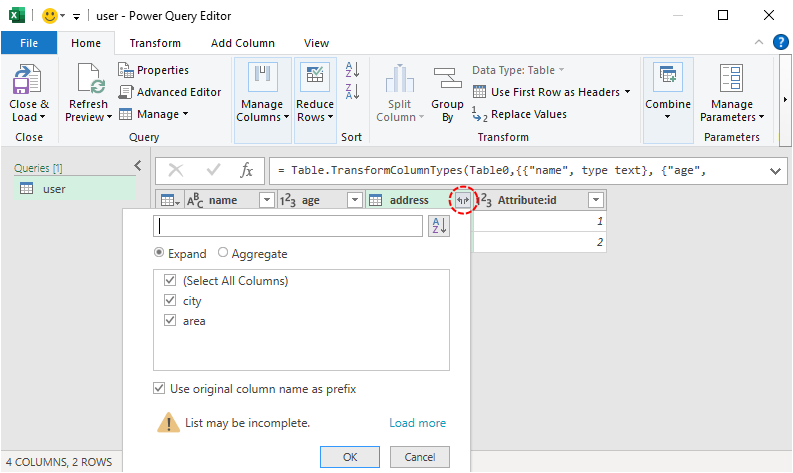Click the Attribute:id cell with value 2
Viewport: 793px width, 473px height.
[539, 242]
